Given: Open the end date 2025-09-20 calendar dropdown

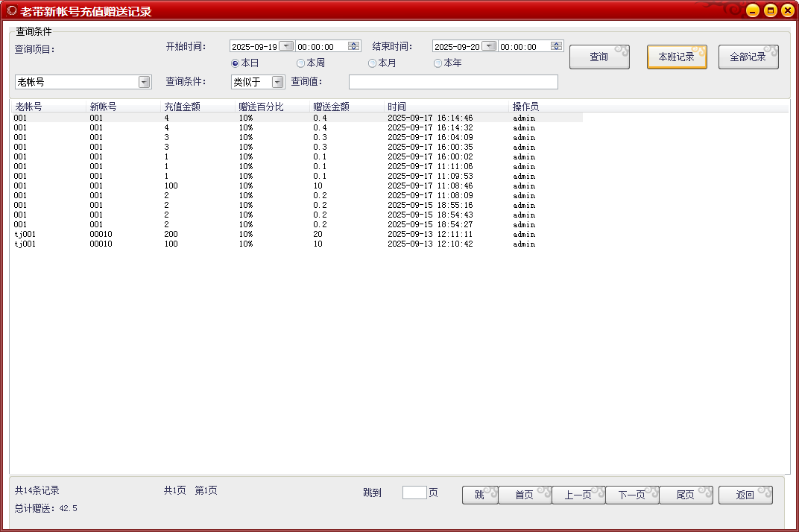Looking at the screenshot, I should (x=489, y=45).
